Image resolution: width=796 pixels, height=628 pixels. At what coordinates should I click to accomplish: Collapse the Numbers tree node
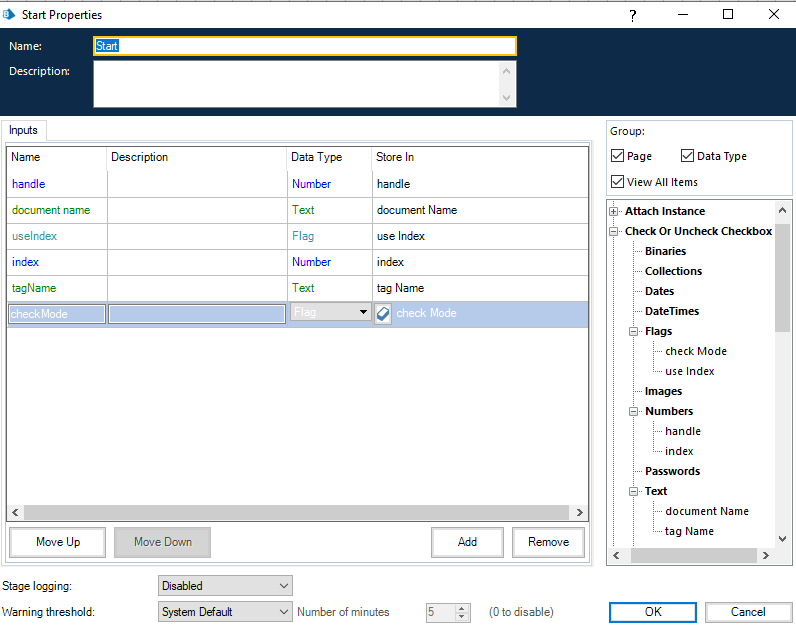click(x=634, y=411)
